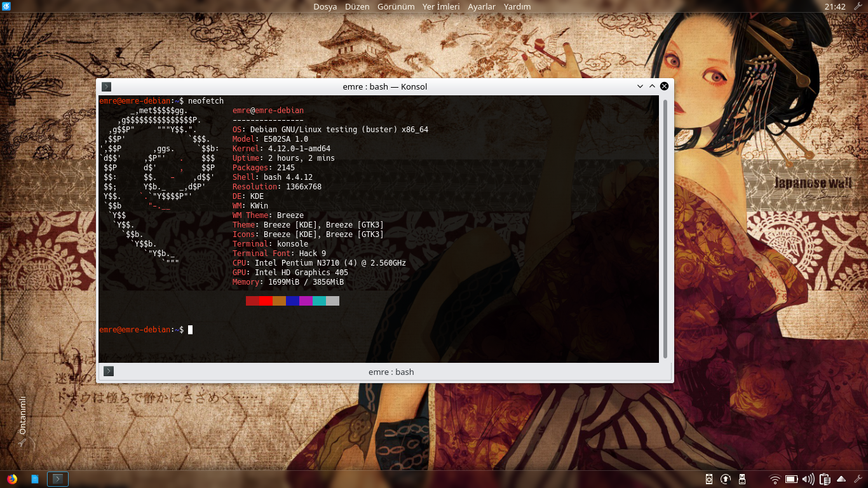Click the 'OS: Debian GNU/Linux testing' line
Viewport: 868px width, 488px height.
coord(330,130)
